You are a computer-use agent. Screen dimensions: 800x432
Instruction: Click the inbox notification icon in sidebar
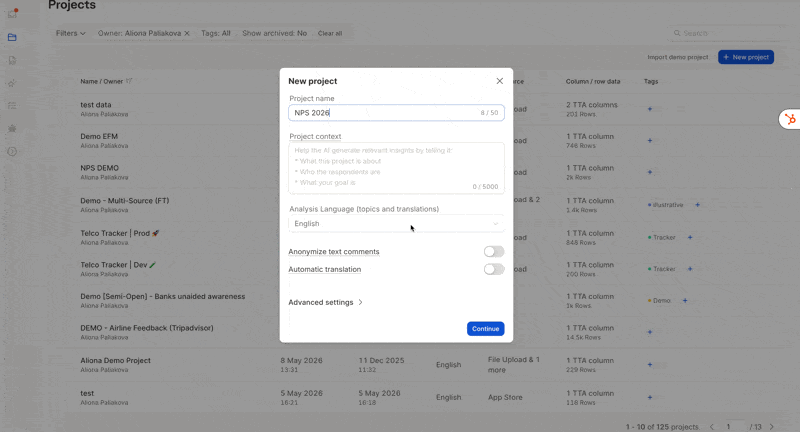pos(12,14)
